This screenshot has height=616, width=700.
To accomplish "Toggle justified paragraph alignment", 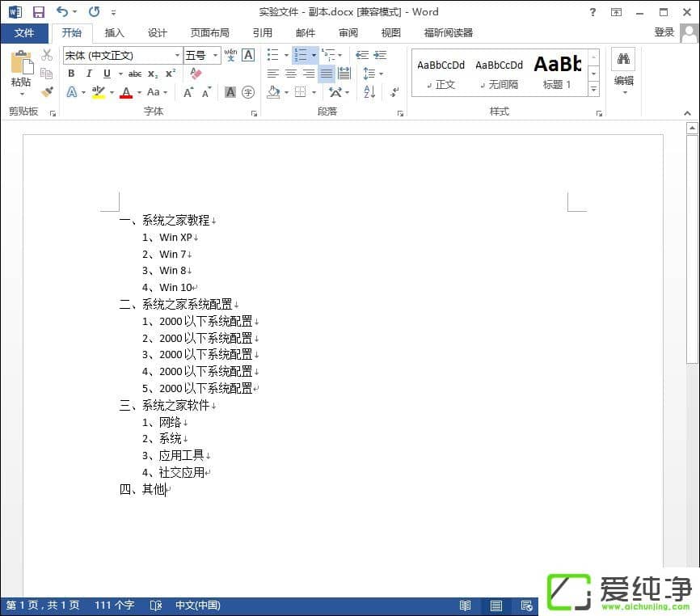I will pos(326,74).
